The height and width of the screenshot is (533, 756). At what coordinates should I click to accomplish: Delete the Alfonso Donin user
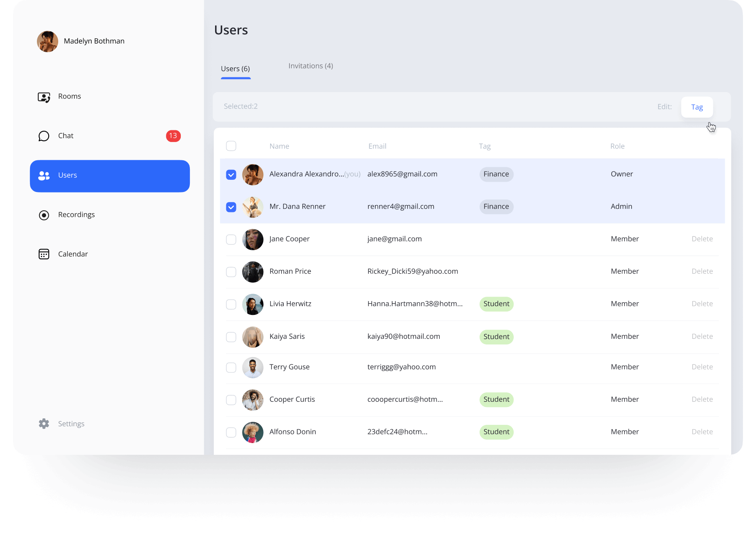point(702,432)
